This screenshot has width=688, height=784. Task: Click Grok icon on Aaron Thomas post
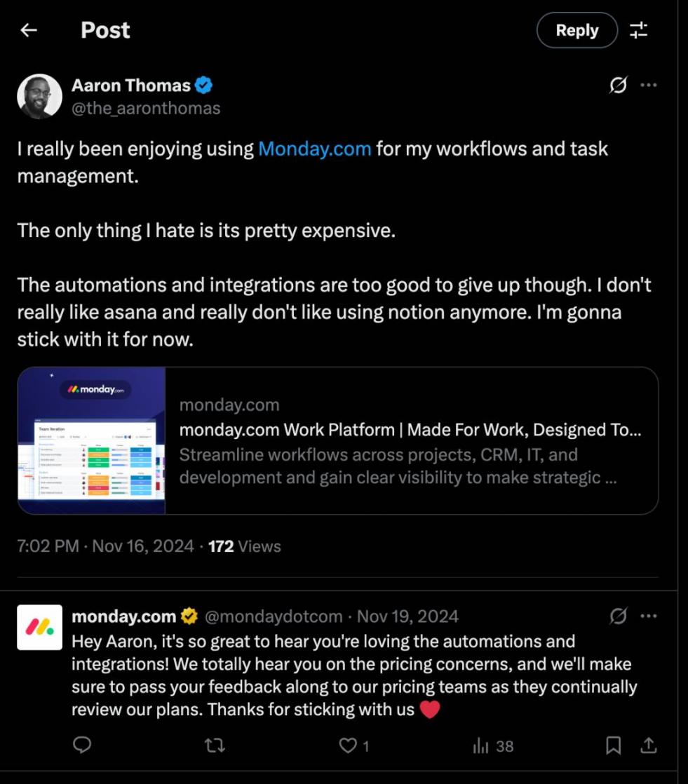[618, 85]
